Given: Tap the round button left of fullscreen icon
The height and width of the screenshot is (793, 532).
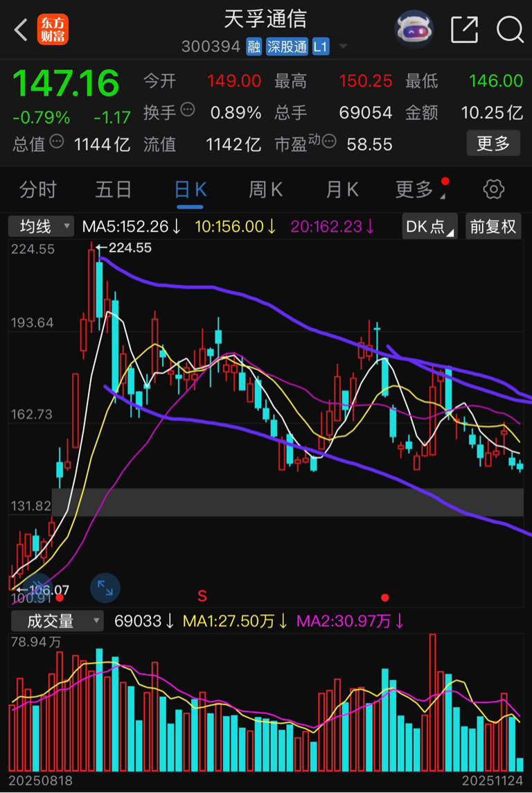Looking at the screenshot, I should tap(37, 588).
